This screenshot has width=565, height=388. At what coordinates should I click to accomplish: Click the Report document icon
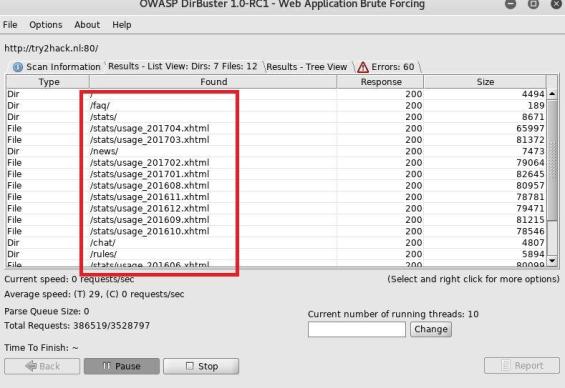(506, 366)
